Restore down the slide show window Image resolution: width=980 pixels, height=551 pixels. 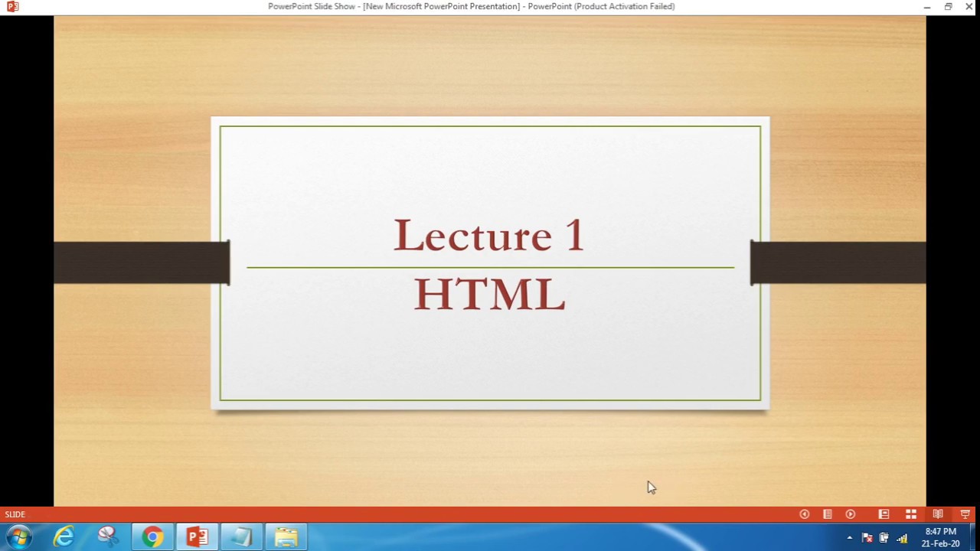point(948,6)
